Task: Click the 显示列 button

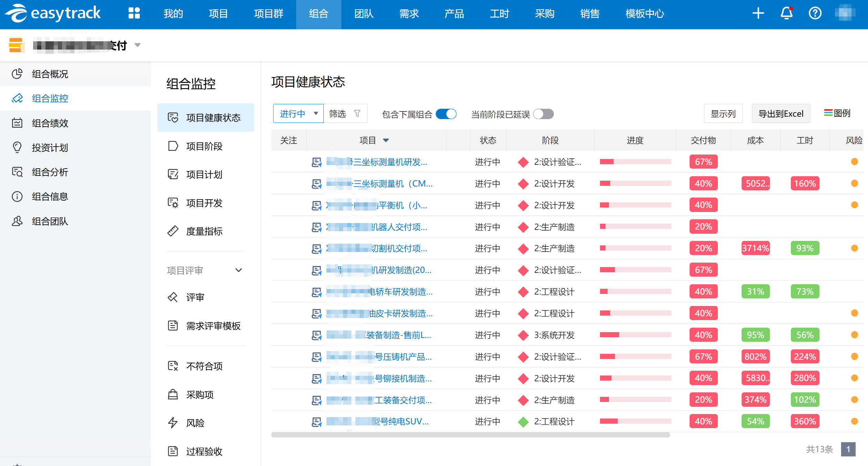Action: [723, 114]
